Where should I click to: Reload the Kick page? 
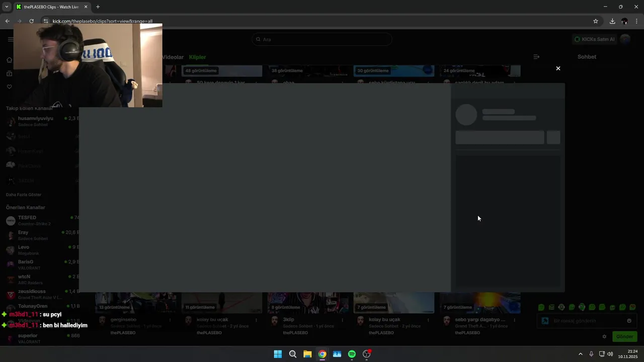click(x=31, y=21)
